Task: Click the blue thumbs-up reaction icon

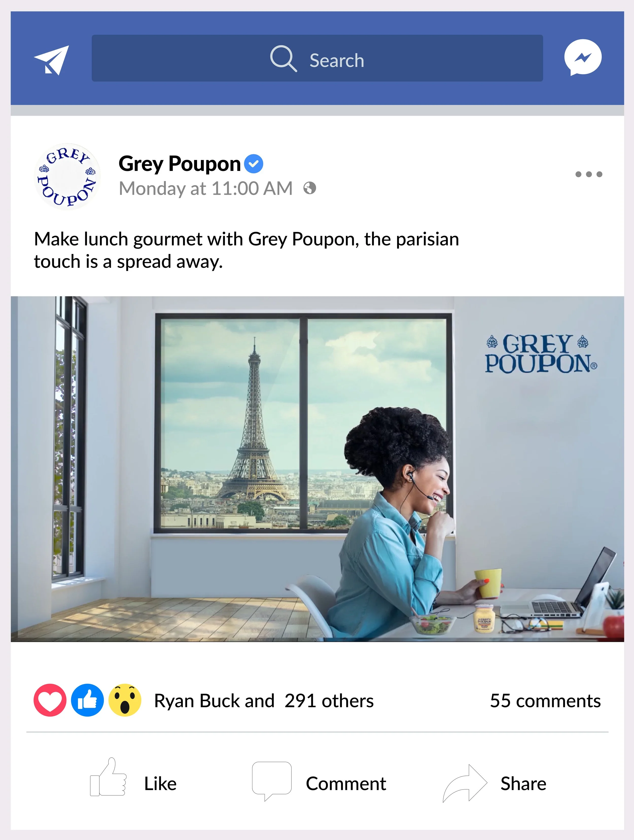Action: 87,701
